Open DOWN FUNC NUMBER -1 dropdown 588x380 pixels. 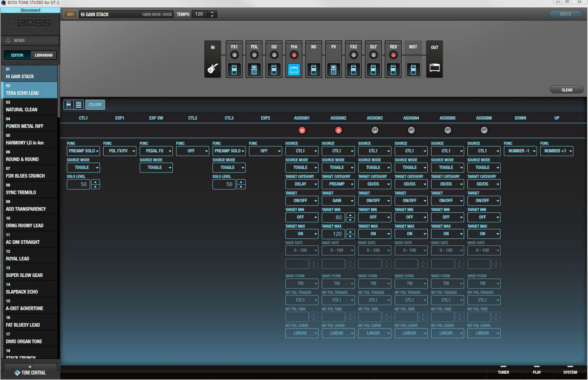tap(520, 151)
